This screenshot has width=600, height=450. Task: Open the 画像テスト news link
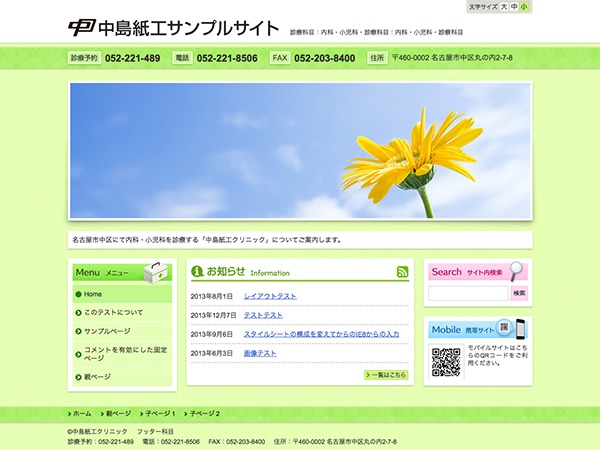tap(260, 353)
